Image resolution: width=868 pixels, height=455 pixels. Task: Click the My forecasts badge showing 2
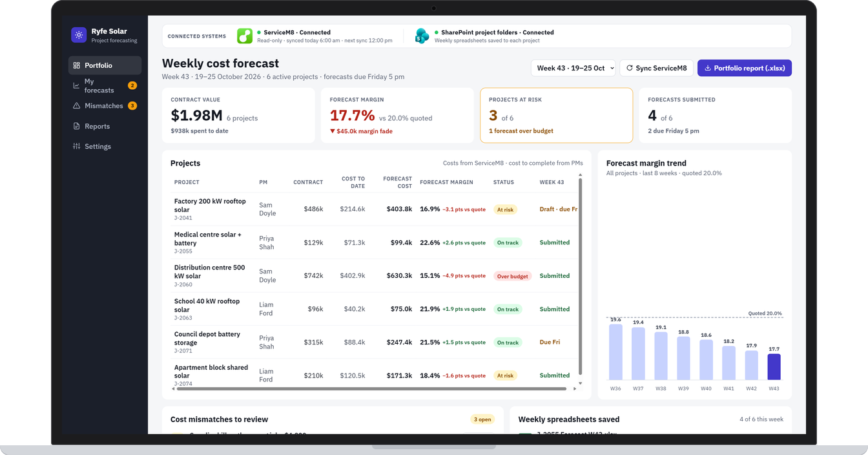point(132,85)
